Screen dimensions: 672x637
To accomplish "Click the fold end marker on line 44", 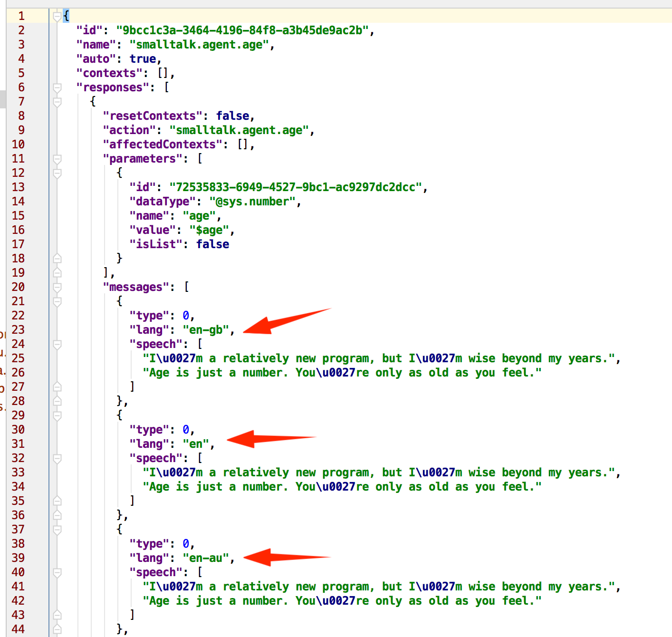I will coord(57,629).
